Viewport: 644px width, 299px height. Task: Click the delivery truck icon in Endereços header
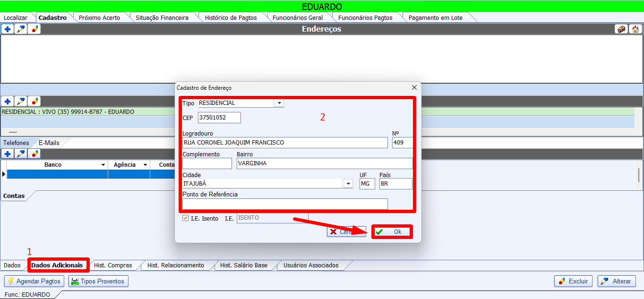621,29
